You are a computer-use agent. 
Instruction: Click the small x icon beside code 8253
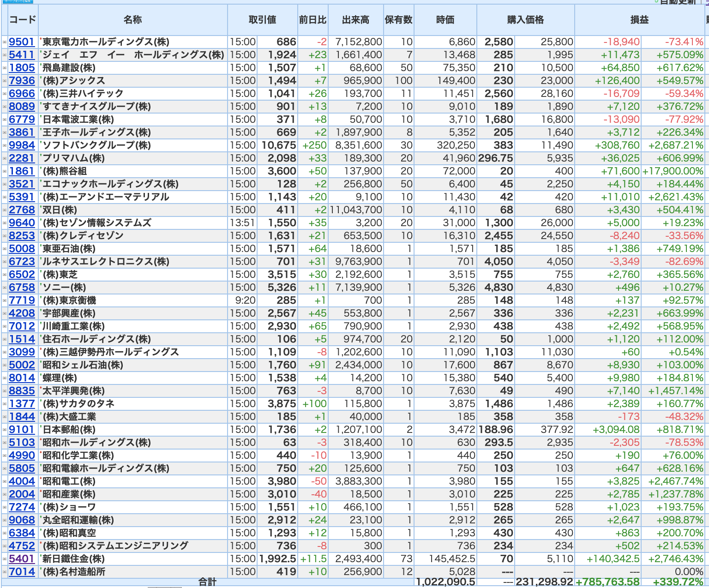pos(5,236)
